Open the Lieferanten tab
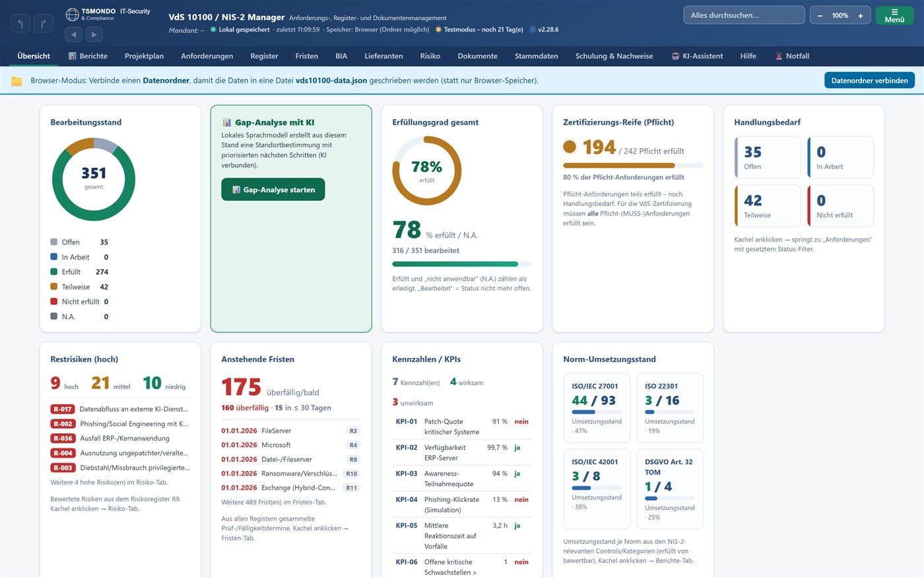 point(383,56)
